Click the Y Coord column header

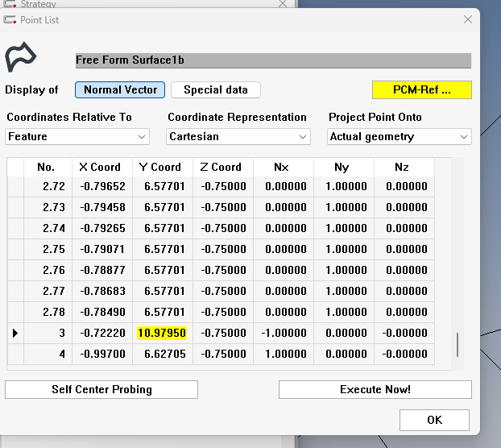coord(162,167)
